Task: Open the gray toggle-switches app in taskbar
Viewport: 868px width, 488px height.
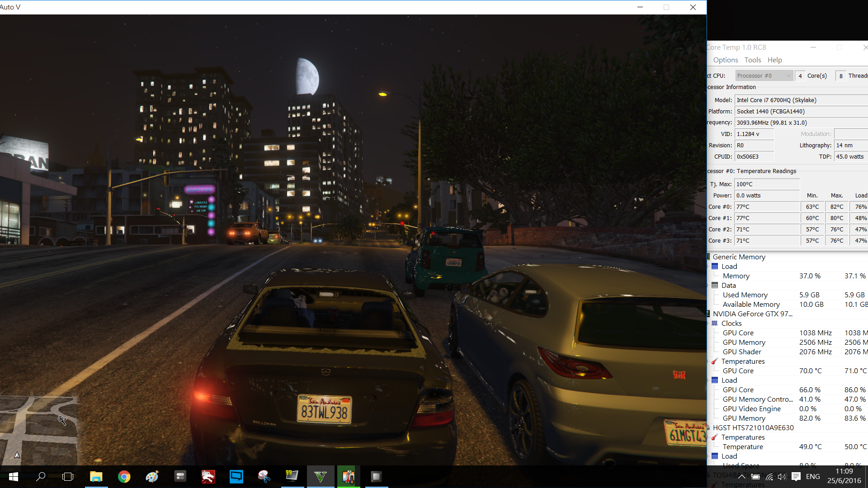Action: (180, 477)
